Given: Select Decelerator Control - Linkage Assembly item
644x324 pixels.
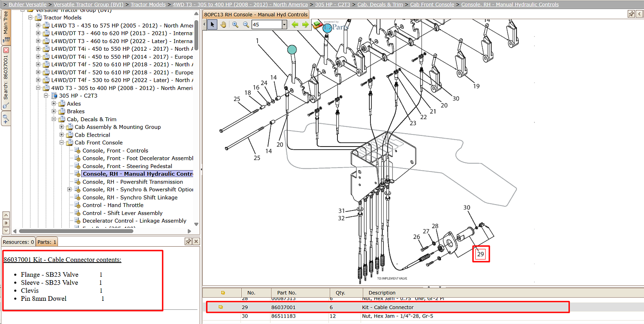Looking at the screenshot, I should (x=134, y=220).
